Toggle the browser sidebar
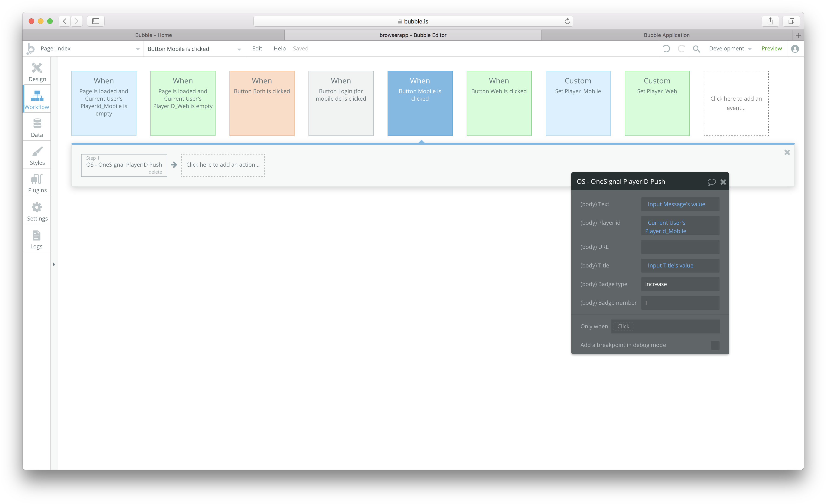This screenshot has width=826, height=504. [x=96, y=21]
